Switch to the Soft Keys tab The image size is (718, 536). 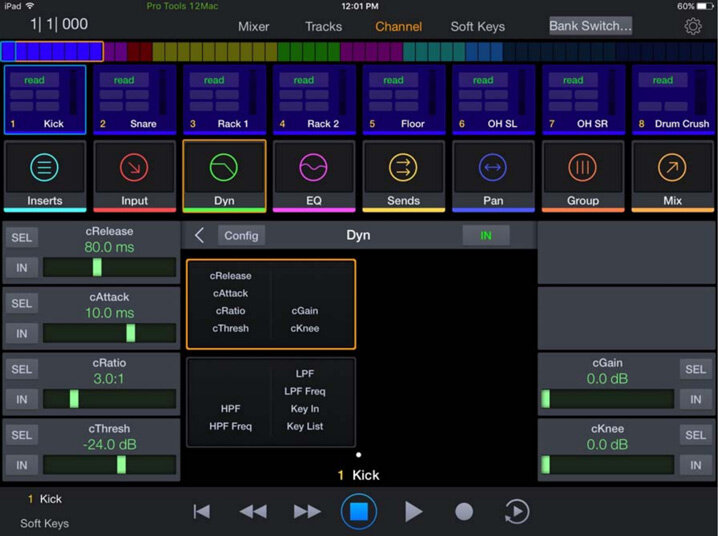click(478, 27)
